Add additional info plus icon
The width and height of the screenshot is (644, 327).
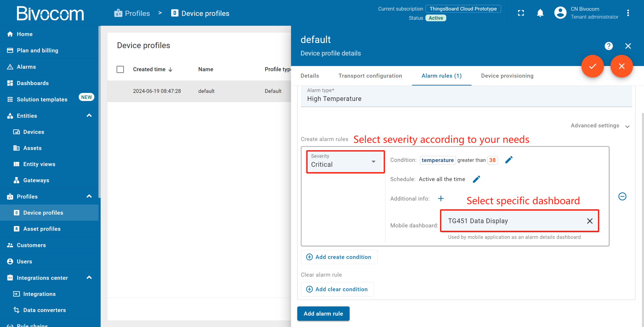coord(441,199)
